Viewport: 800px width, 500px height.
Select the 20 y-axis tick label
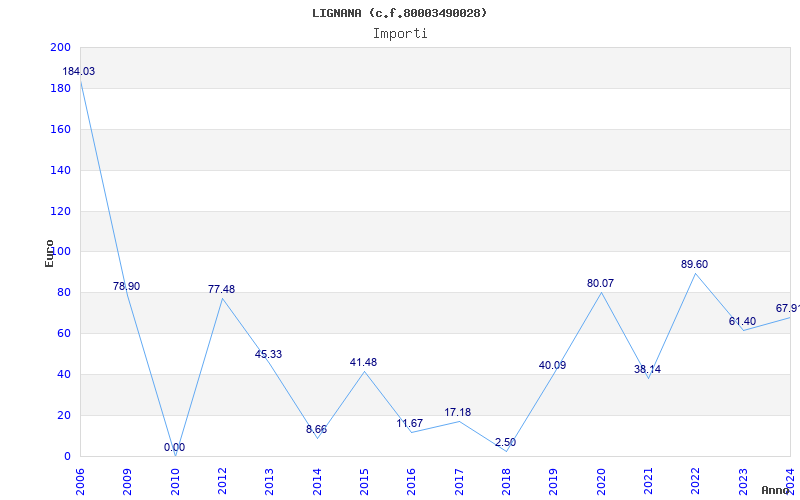click(x=63, y=415)
